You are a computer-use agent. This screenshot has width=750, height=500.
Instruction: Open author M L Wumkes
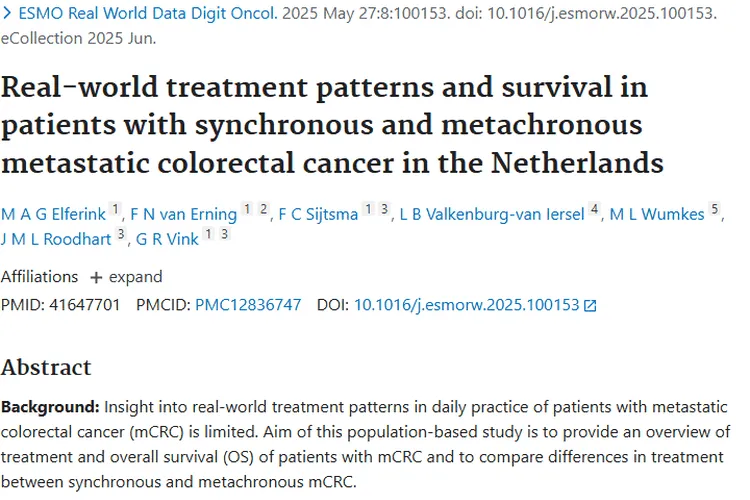click(x=658, y=214)
